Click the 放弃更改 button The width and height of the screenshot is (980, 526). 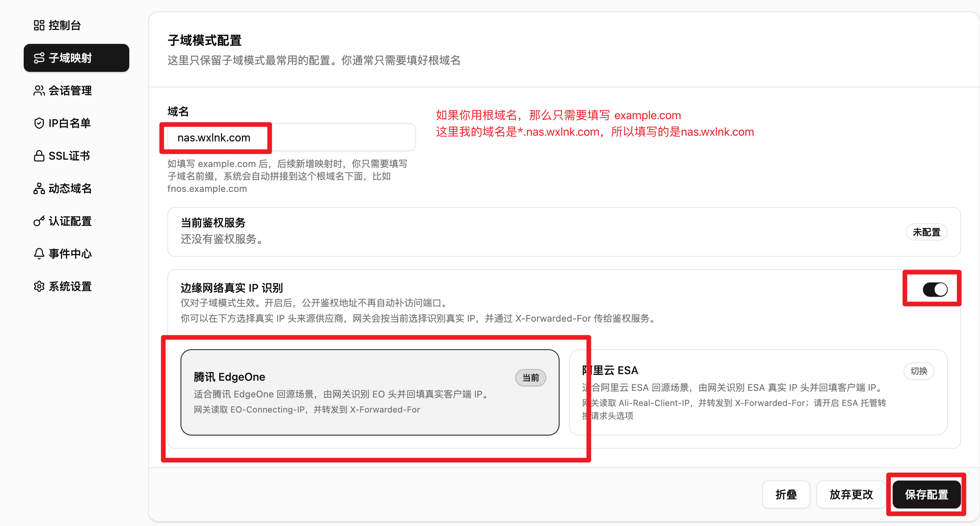851,495
